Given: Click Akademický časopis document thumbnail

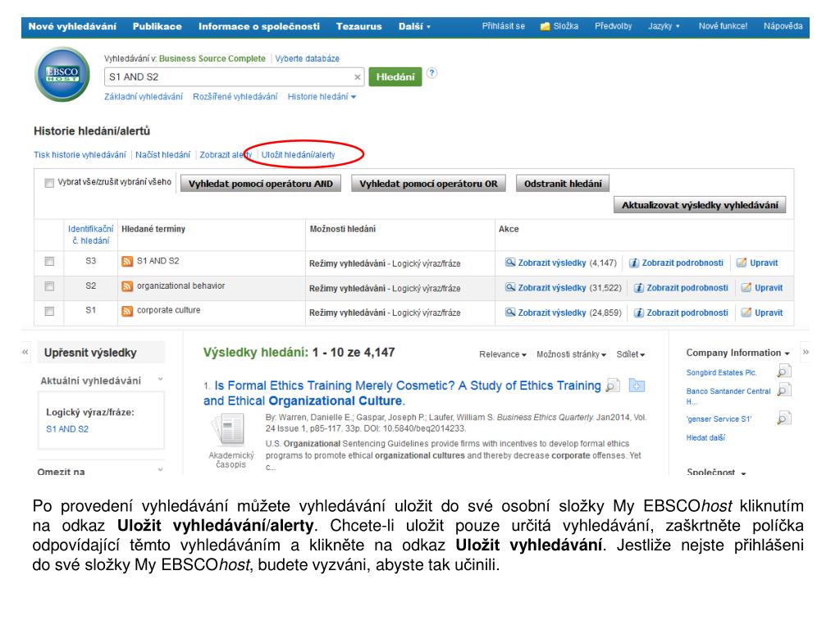Looking at the screenshot, I should pos(229,430).
